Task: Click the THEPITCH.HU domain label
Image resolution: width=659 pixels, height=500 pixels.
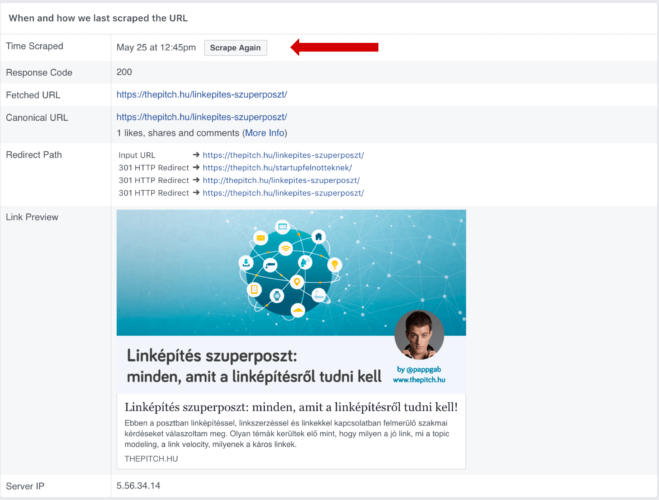Action: [151, 459]
